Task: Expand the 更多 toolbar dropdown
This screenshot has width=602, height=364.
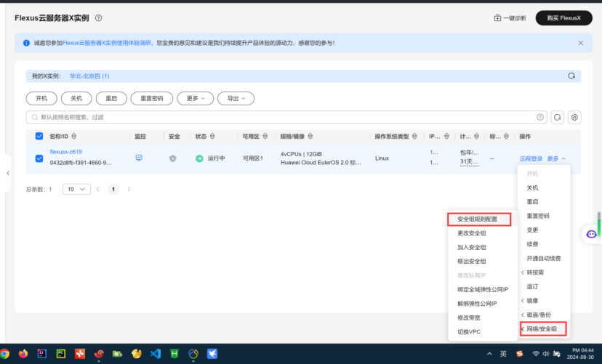Action: (196, 98)
